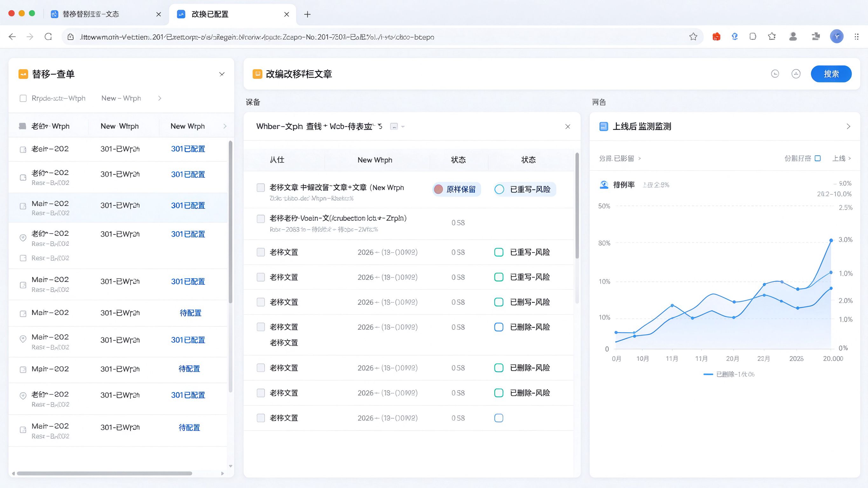Open the blue profile avatar in toolbar
This screenshot has height=488, width=868.
point(837,36)
